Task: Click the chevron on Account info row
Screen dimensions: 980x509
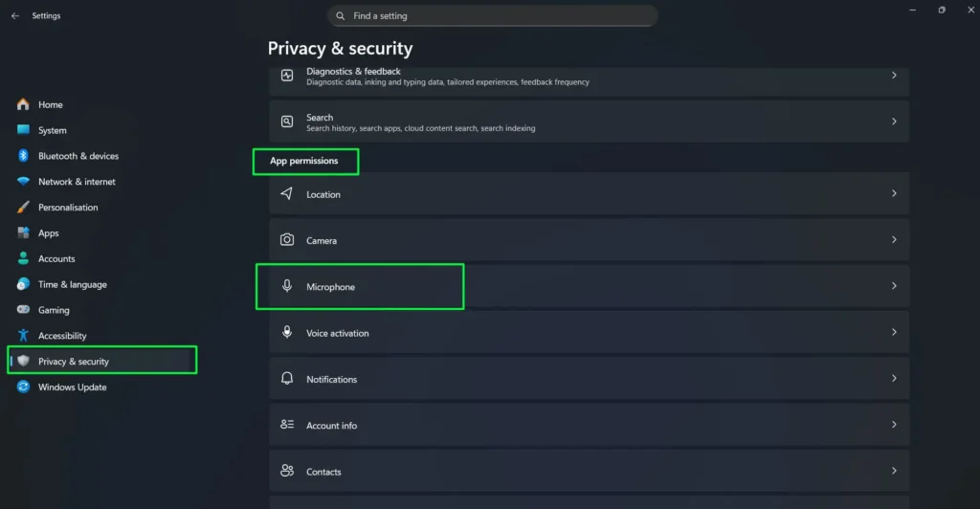Action: coord(894,424)
